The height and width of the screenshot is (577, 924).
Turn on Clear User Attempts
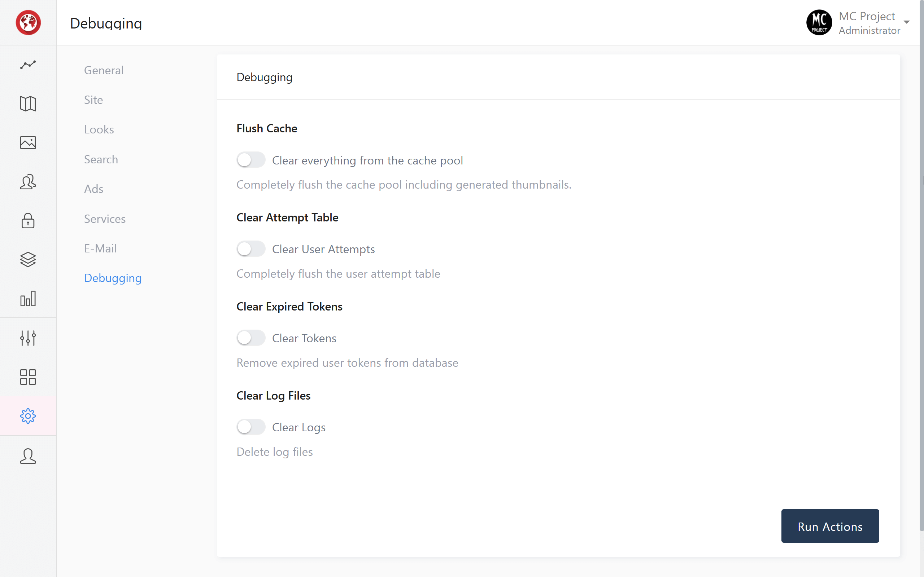coord(250,248)
